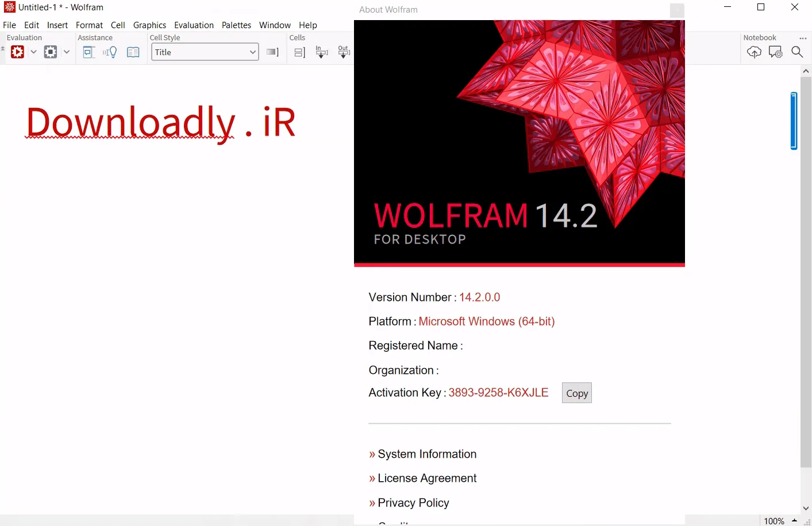Click the scrollbar down arrow
This screenshot has width=812, height=526.
point(806,509)
